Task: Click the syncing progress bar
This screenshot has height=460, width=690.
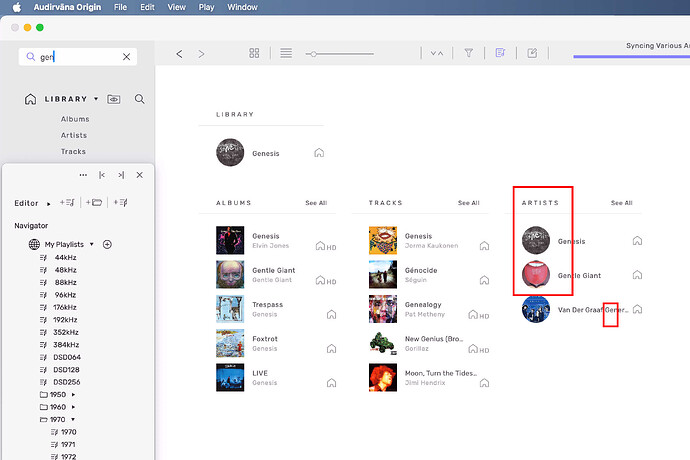Action: point(631,56)
